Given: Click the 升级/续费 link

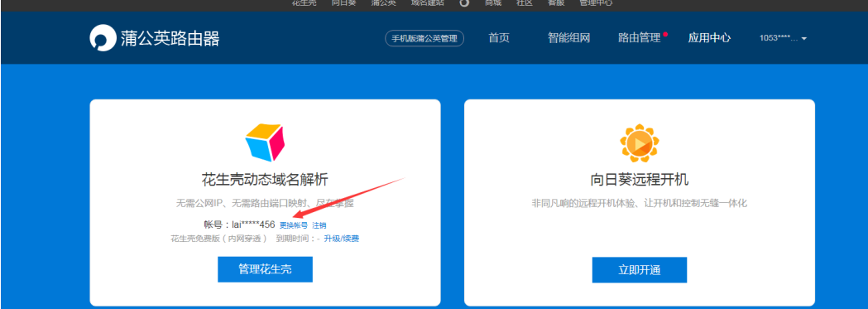Looking at the screenshot, I should point(342,239).
